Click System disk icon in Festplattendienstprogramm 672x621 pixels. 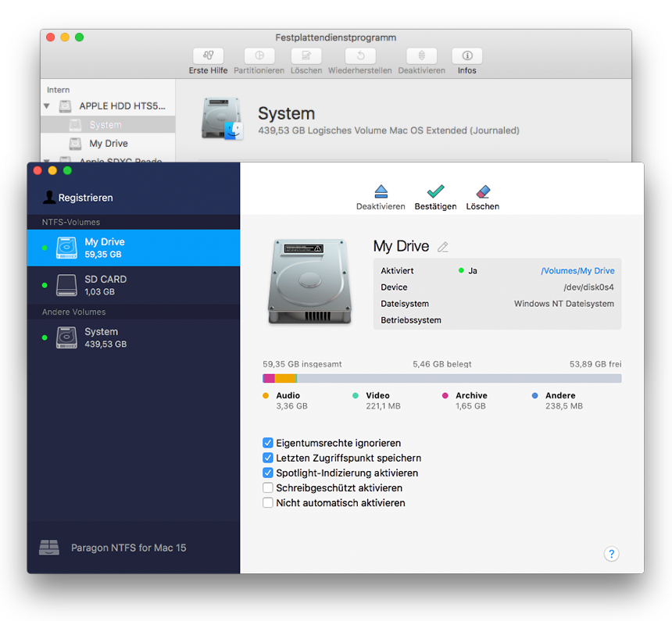[222, 118]
